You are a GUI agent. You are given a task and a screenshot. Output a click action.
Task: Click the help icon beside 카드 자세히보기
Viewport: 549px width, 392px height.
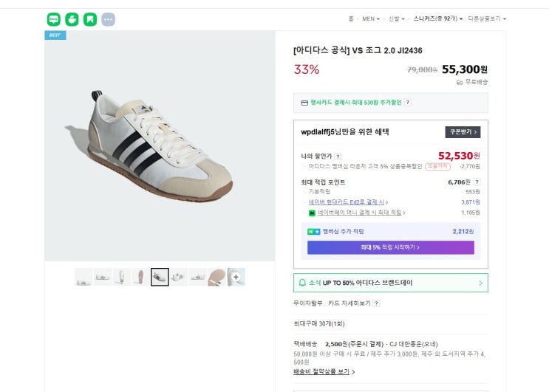tap(376, 303)
